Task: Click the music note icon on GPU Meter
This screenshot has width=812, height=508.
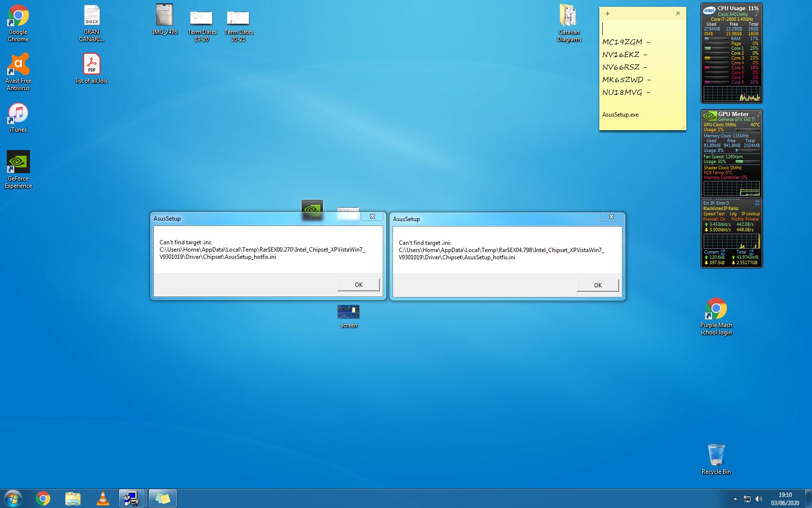Action: point(758,115)
